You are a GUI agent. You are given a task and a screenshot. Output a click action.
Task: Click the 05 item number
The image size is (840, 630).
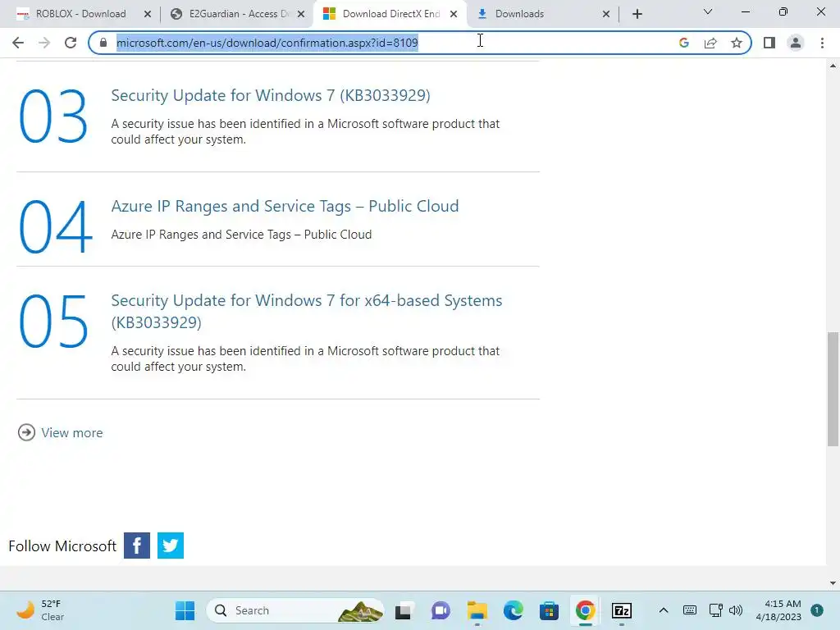tap(53, 322)
